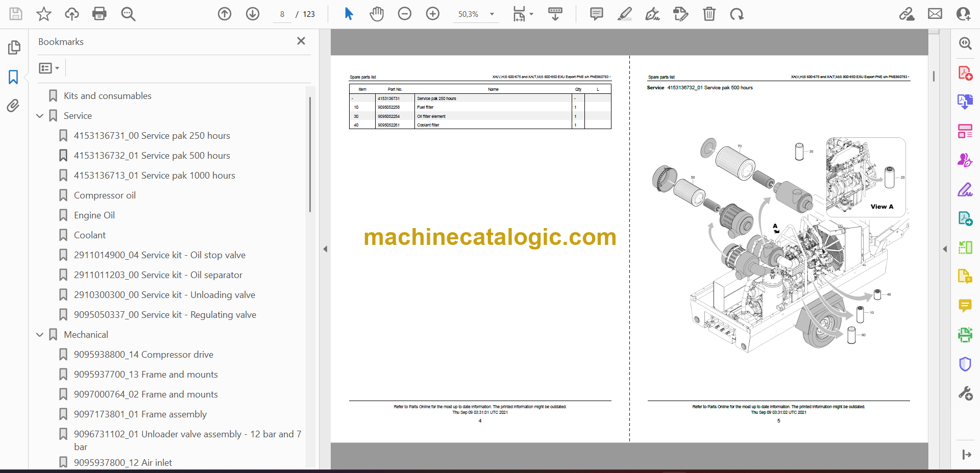Close the Bookmarks panel
Screen dimensions: 980x473
tap(301, 41)
